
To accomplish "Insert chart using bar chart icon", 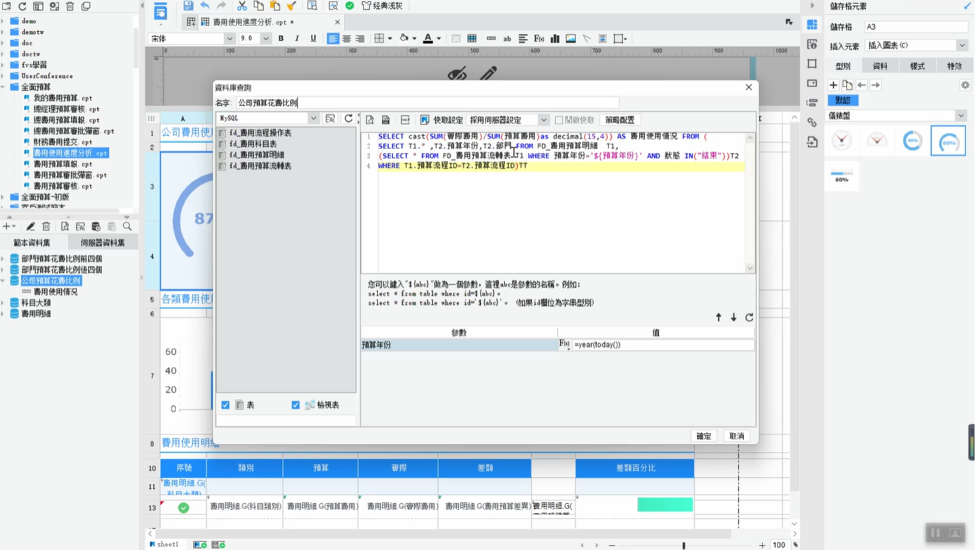I will [x=555, y=39].
